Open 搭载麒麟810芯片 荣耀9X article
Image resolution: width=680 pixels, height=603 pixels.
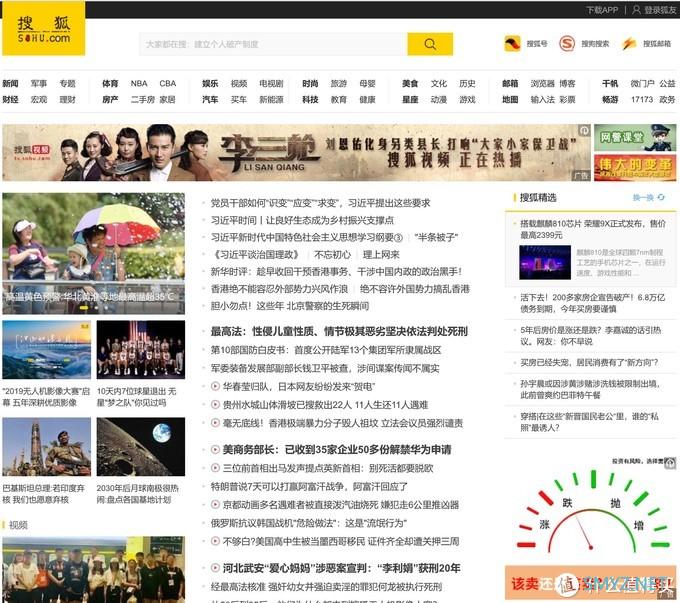tap(592, 229)
